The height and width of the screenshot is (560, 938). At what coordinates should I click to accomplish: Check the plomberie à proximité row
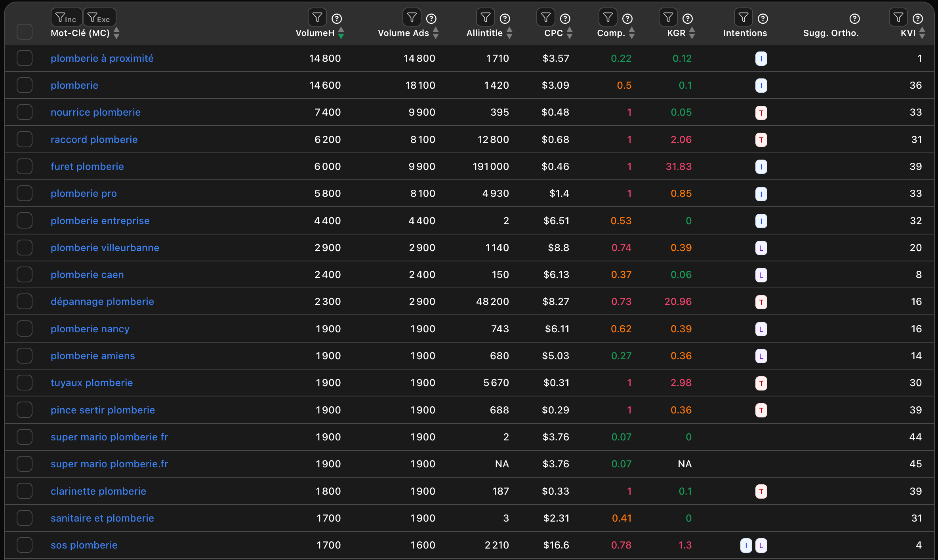25,58
